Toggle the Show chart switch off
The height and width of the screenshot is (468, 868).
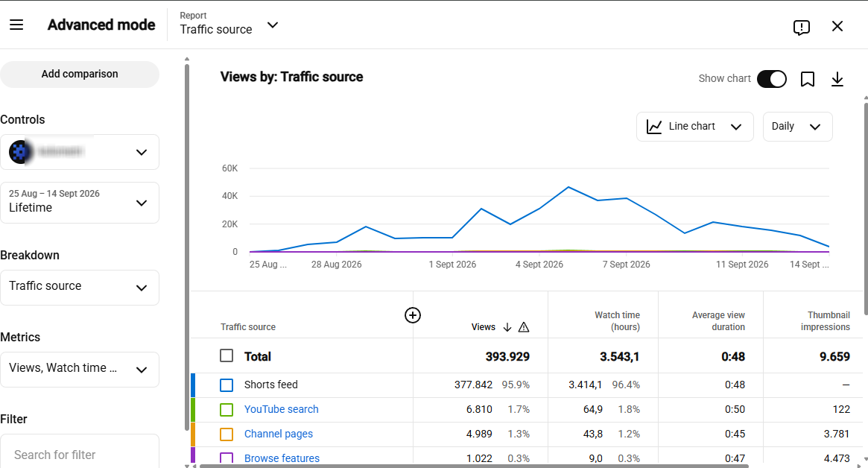(772, 79)
